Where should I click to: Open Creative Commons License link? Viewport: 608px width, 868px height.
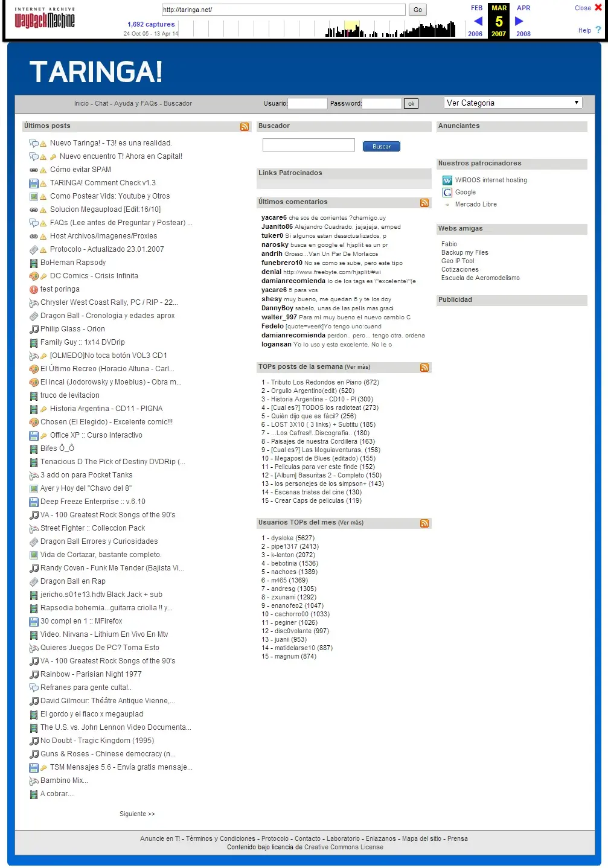pos(344,847)
